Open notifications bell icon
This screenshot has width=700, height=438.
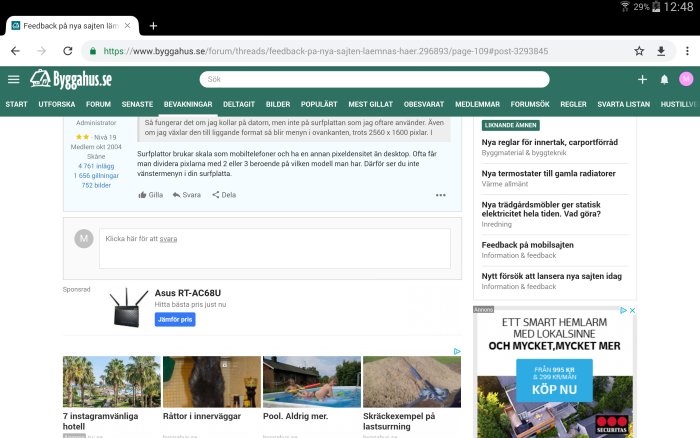tap(664, 79)
